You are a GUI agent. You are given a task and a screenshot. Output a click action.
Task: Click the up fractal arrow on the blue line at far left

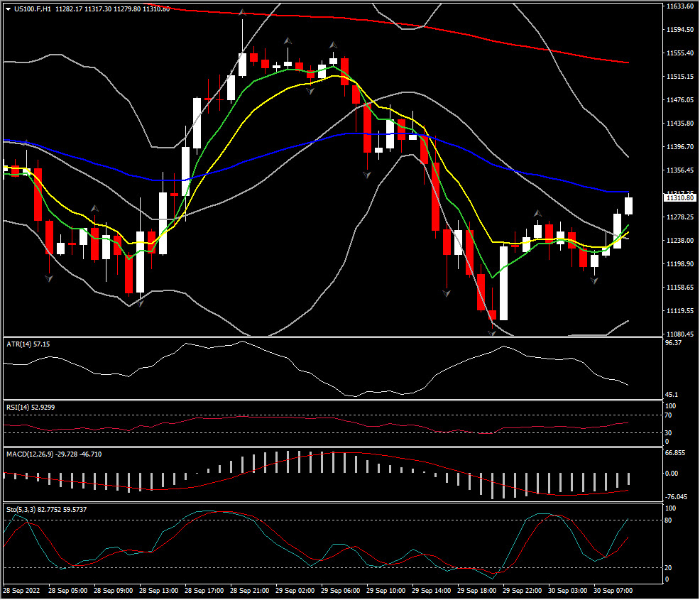(x=26, y=142)
